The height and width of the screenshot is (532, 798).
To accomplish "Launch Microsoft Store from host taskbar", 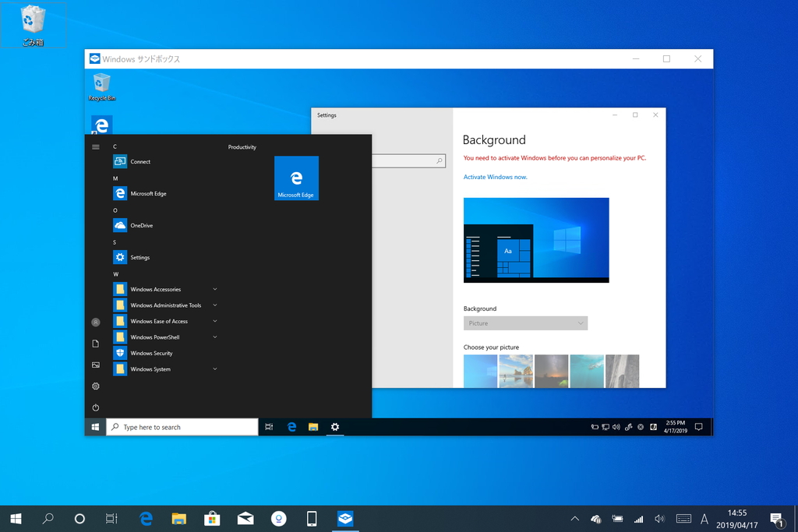I will [x=212, y=519].
